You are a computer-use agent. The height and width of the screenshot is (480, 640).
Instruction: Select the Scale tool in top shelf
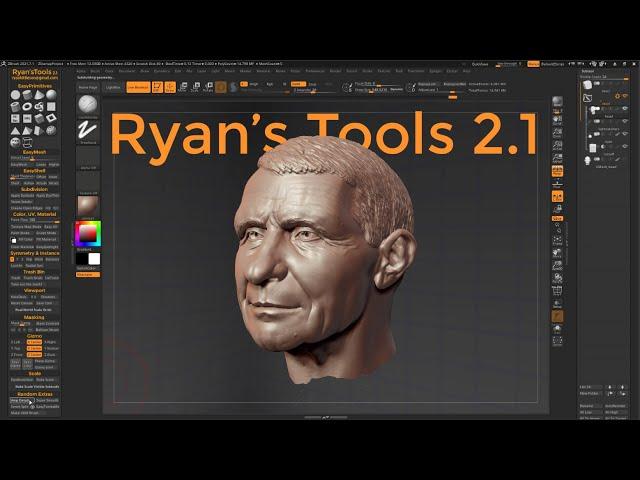click(196, 87)
